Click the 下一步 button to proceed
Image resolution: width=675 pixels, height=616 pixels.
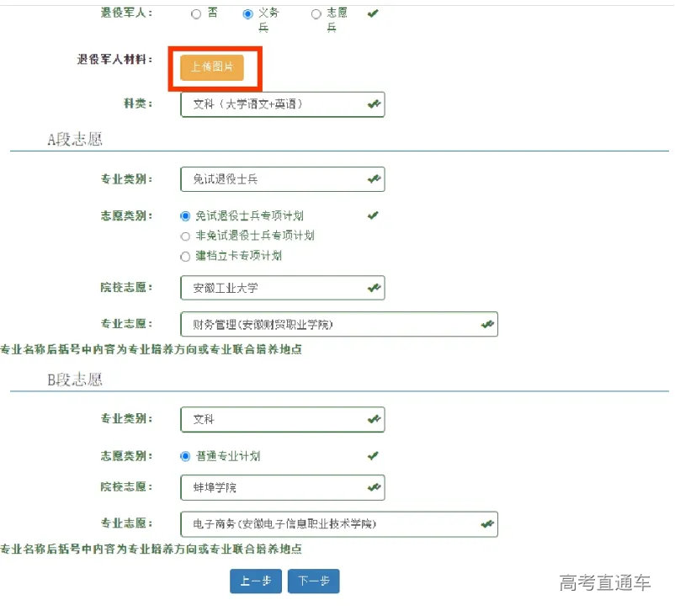coord(313,580)
